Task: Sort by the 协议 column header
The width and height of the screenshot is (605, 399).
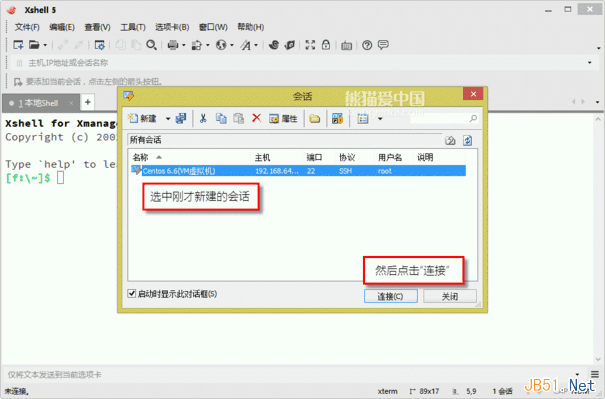Action: [355, 157]
